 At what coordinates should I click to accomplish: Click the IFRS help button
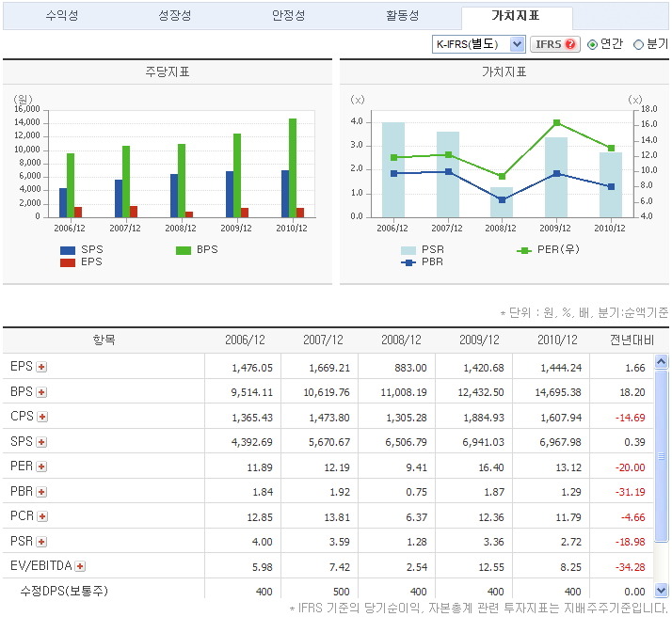click(x=555, y=44)
